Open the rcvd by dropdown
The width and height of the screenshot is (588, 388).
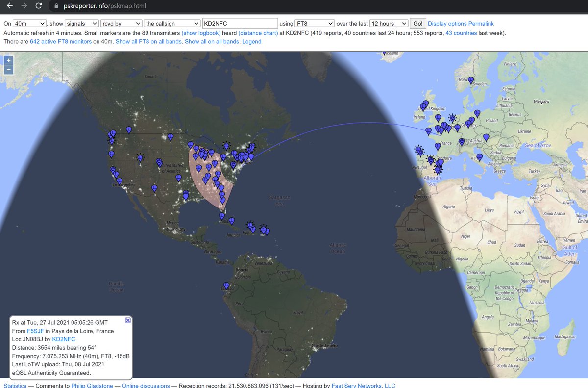(121, 23)
